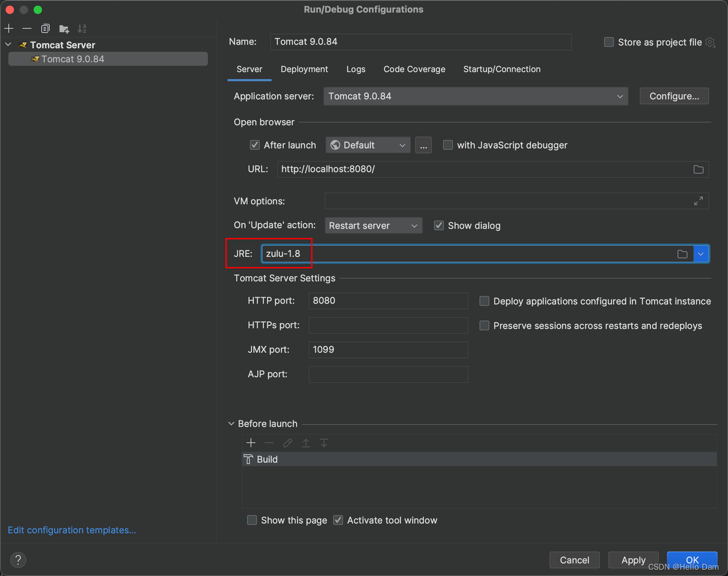Click the new folder icon in toolbar

(x=64, y=28)
